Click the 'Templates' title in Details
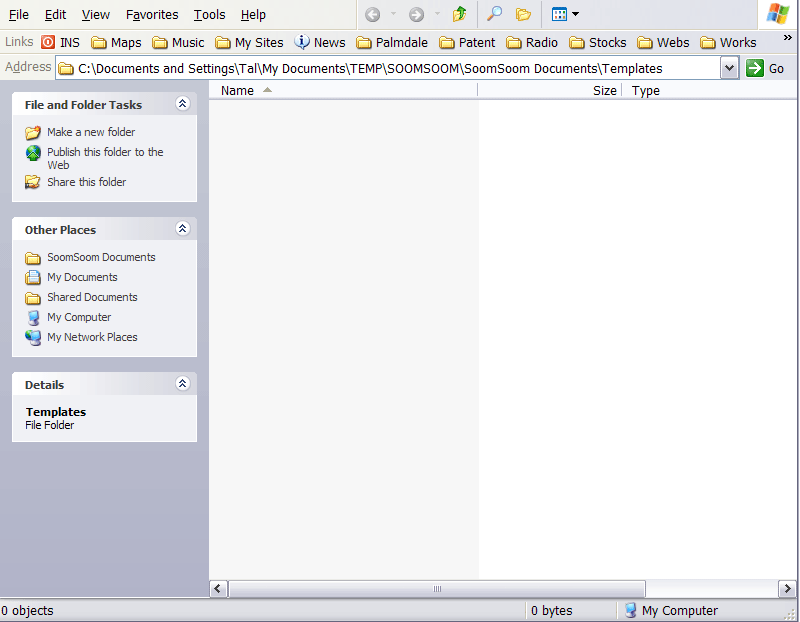Image resolution: width=800 pixels, height=622 pixels. tap(56, 412)
